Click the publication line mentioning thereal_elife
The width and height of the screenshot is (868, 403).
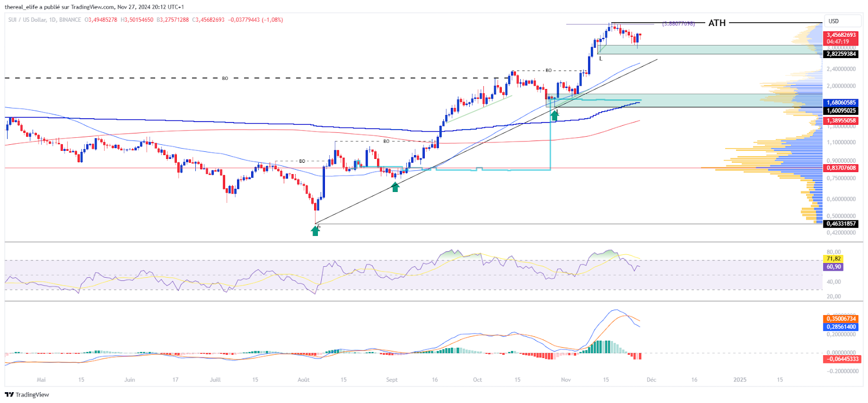pyautogui.click(x=94, y=7)
